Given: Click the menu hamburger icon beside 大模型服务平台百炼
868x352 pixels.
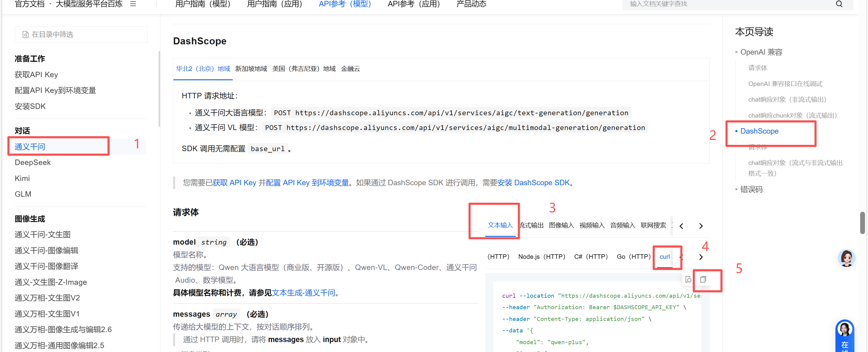Looking at the screenshot, I should 133,4.
